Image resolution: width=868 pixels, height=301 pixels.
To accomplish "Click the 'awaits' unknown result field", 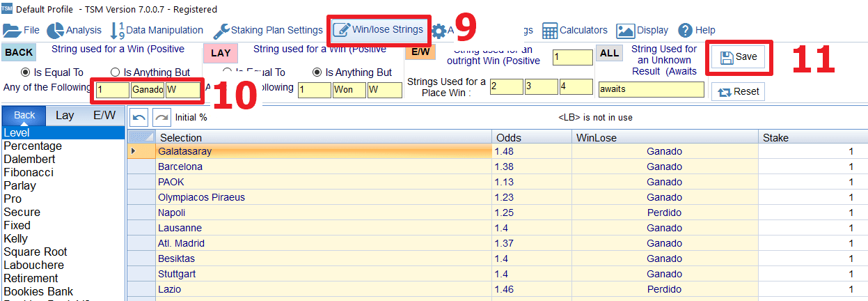I will pos(652,90).
